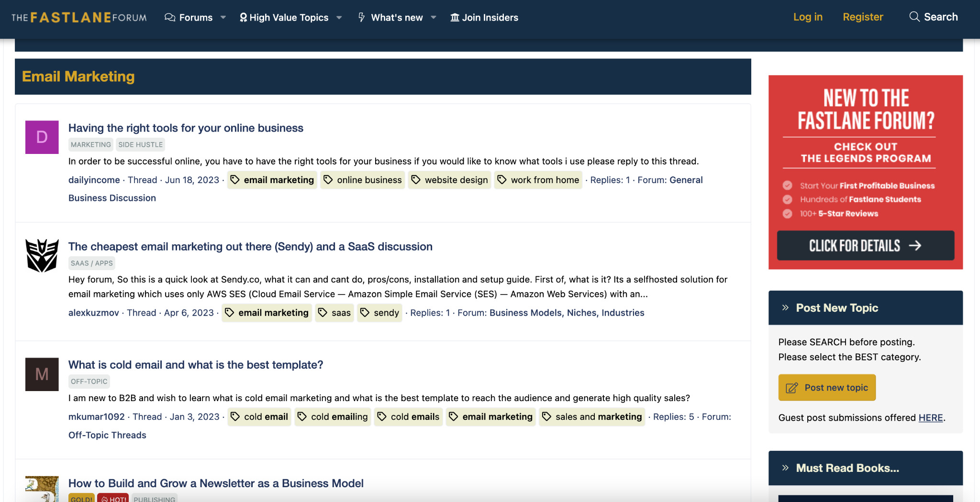Click the 'Apr 6, 2023' date link
980x502 pixels.
[x=189, y=313]
